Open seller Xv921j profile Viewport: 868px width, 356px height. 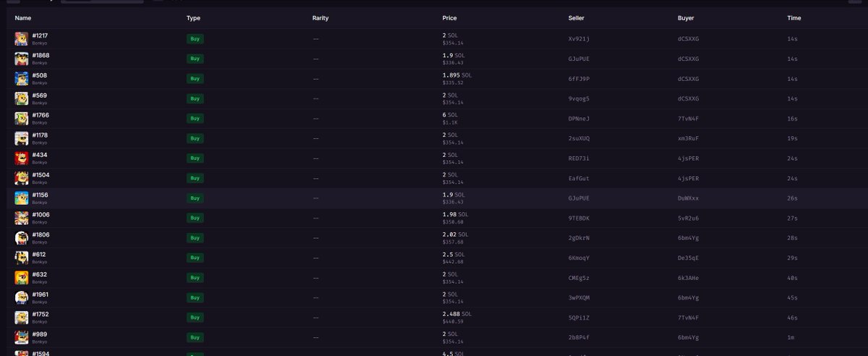(579, 38)
